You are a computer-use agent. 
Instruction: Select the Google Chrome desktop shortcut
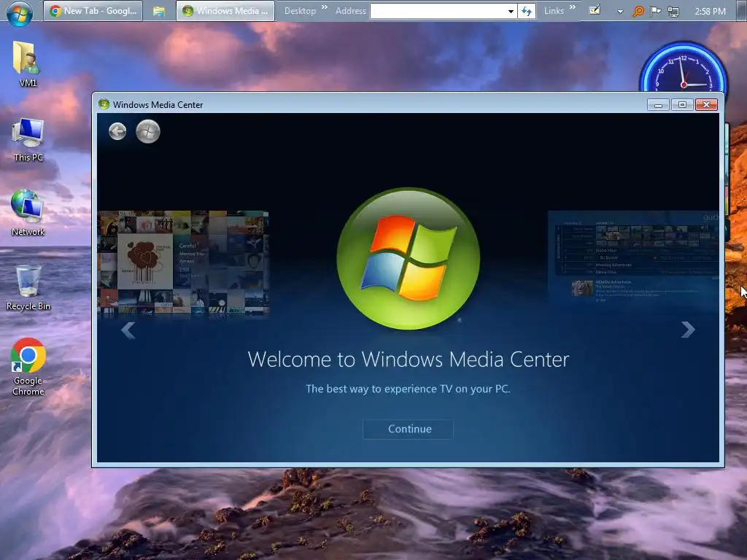[28, 367]
